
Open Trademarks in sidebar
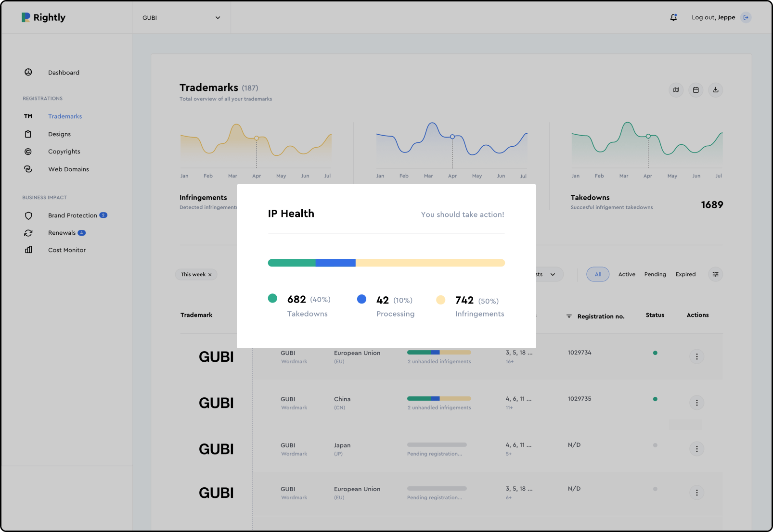(x=65, y=116)
